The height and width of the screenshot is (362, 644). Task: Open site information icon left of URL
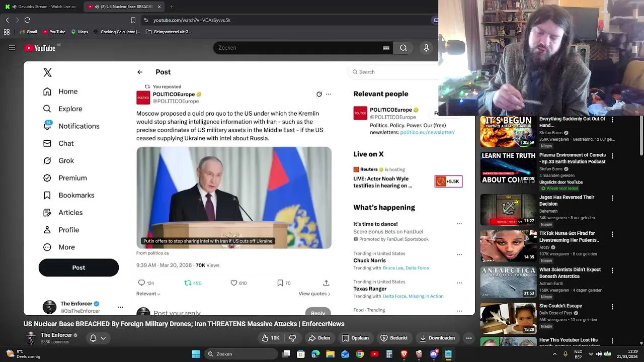click(x=146, y=20)
